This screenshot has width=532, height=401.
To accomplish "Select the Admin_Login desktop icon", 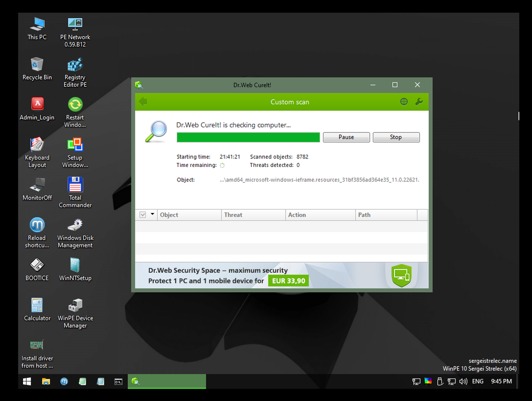I will tap(37, 109).
